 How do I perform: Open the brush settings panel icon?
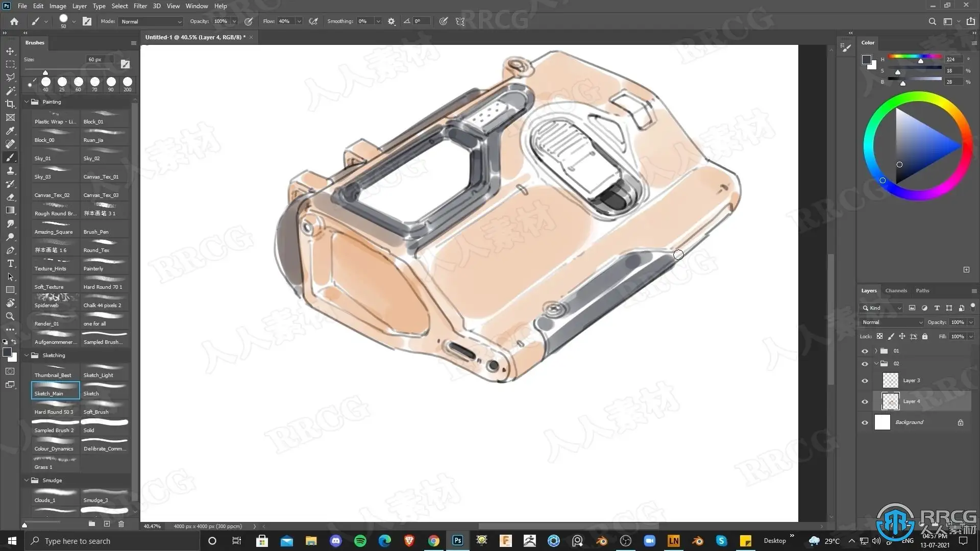pos(87,21)
